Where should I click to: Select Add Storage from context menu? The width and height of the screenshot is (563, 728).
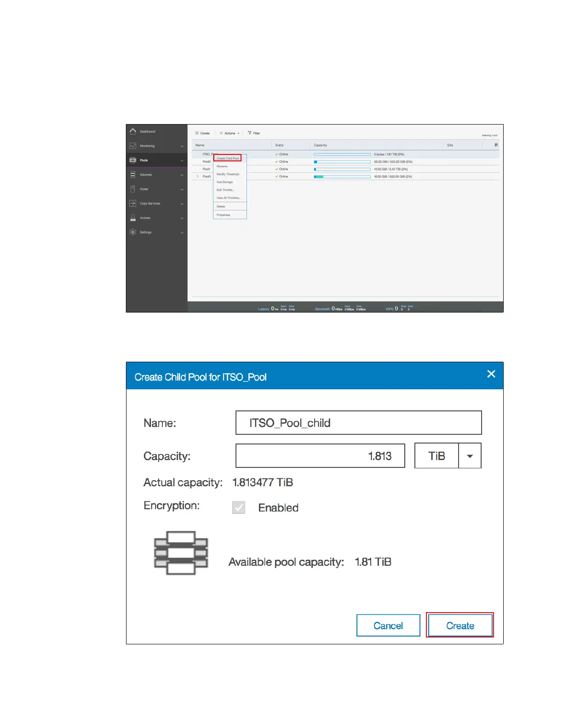(x=225, y=182)
